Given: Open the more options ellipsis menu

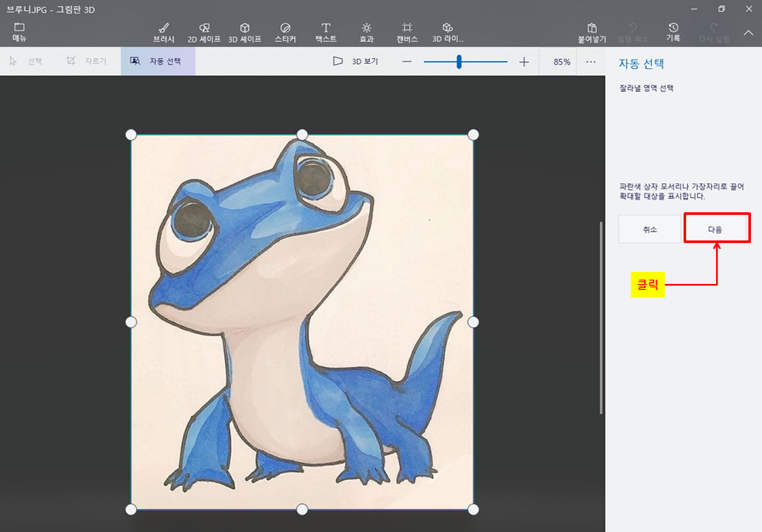Looking at the screenshot, I should point(591,61).
